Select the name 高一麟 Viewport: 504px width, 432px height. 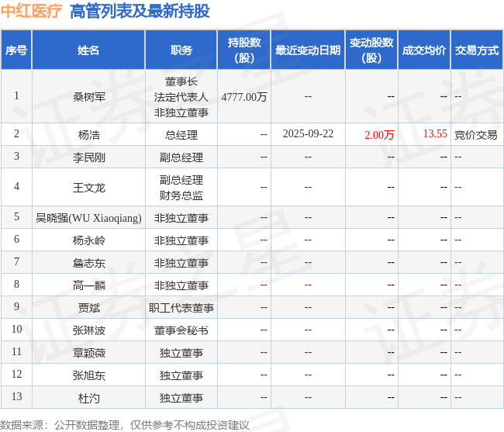(x=88, y=285)
